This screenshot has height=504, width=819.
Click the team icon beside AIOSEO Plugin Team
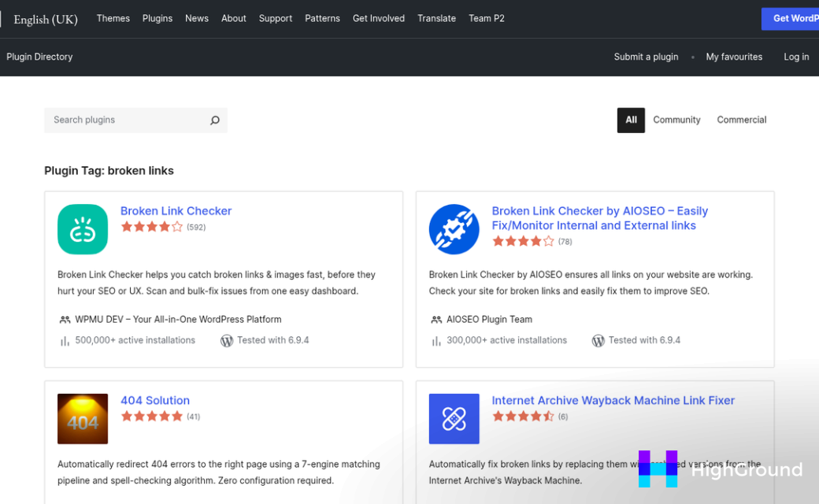[x=435, y=319]
